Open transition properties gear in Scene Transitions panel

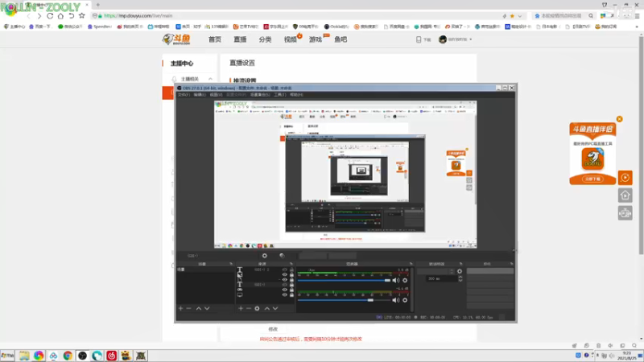(460, 271)
